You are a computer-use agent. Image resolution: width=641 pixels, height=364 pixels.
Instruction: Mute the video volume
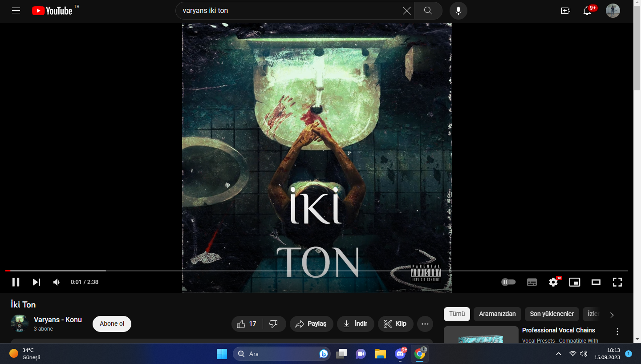coord(57,282)
